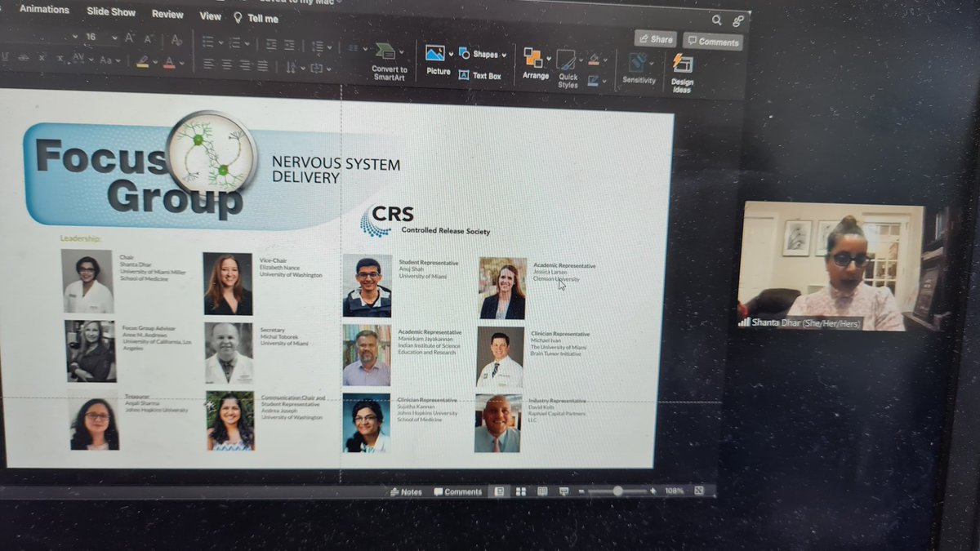
Task: Toggle strikethrough formatting
Action: (x=24, y=58)
